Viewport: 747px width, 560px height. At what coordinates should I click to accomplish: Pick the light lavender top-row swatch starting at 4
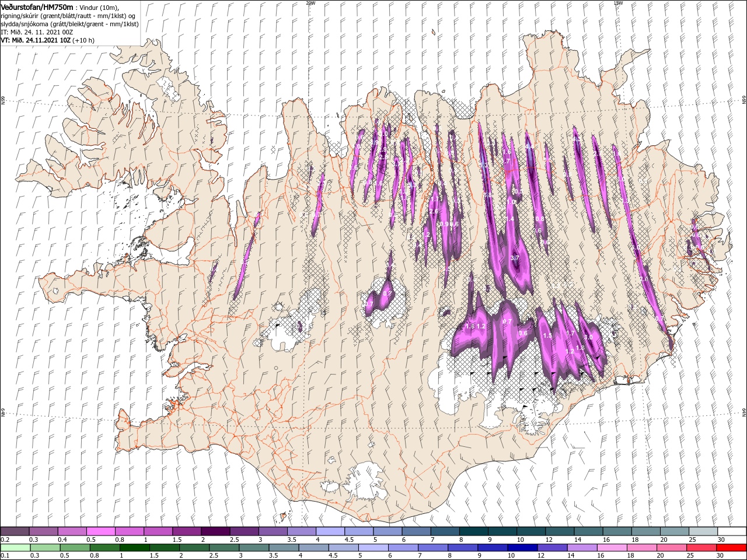(330, 531)
